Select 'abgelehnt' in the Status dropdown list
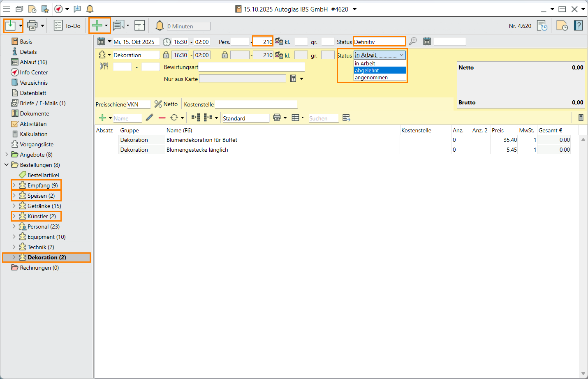Image resolution: width=588 pixels, height=379 pixels. (379, 71)
